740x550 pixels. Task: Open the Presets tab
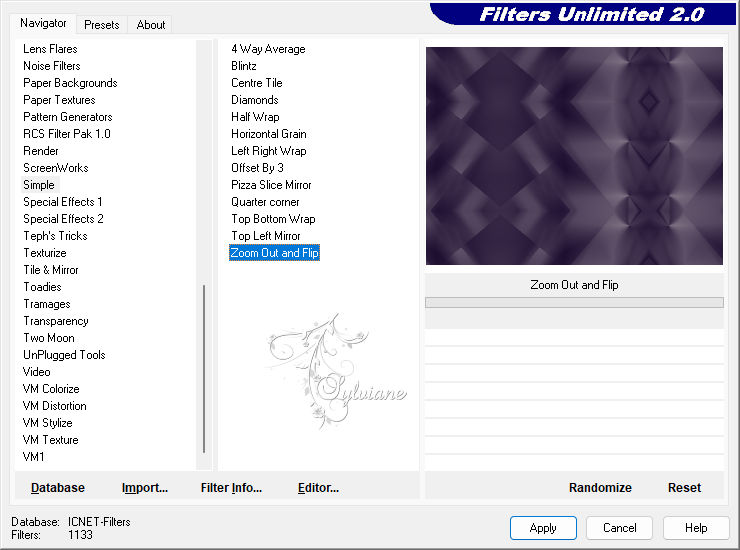click(x=101, y=25)
